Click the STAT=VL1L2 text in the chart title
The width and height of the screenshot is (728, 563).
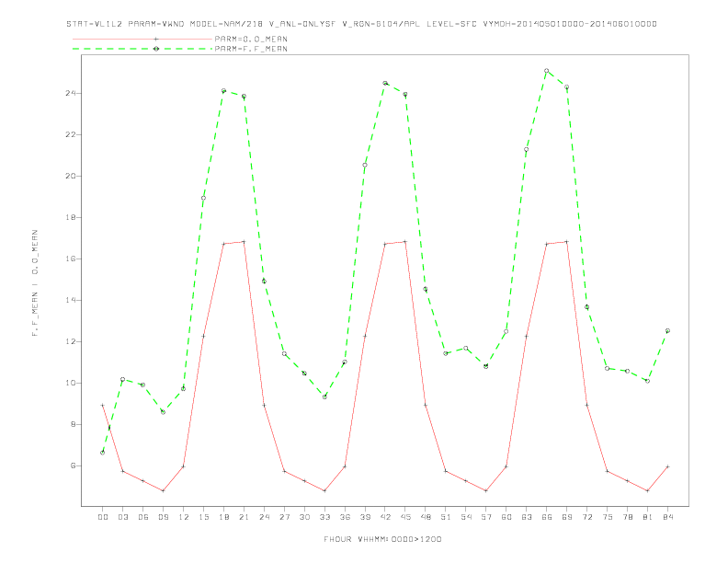click(x=95, y=24)
